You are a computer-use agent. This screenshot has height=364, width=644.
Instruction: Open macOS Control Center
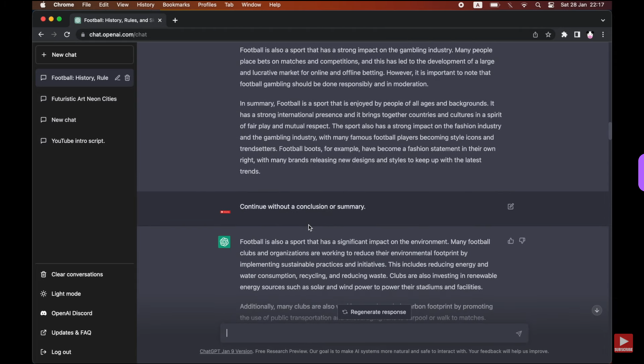pyautogui.click(x=551, y=5)
